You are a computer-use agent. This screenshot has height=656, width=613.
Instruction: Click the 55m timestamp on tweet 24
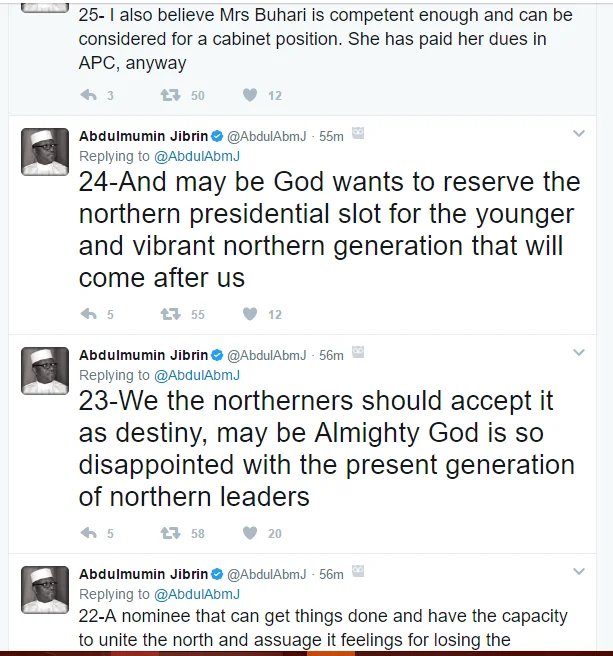tap(331, 136)
